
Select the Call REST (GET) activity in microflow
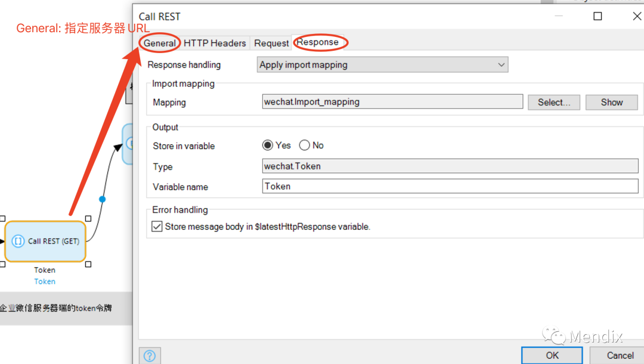coord(45,241)
